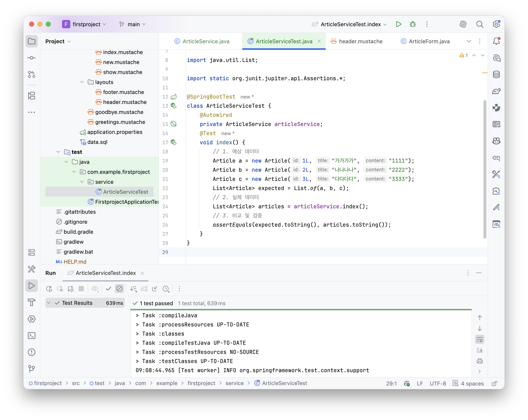Open the Database tool window icon

point(496,74)
